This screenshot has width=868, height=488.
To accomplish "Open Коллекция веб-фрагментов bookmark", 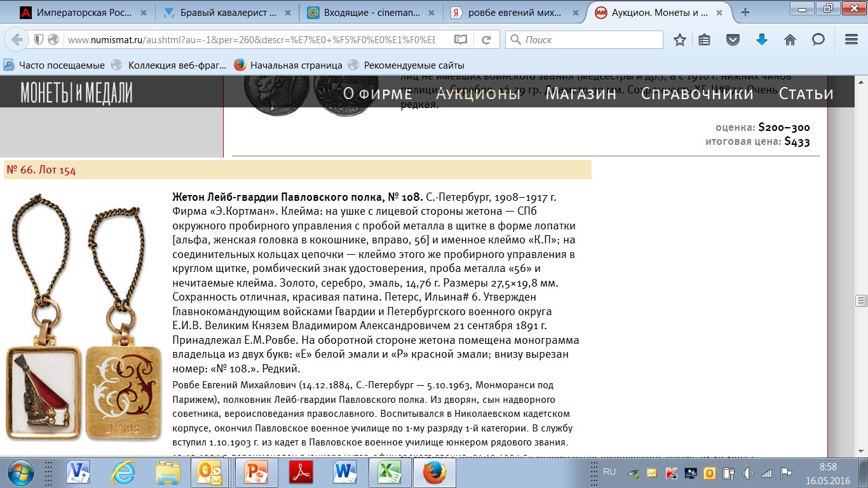I will (x=168, y=65).
